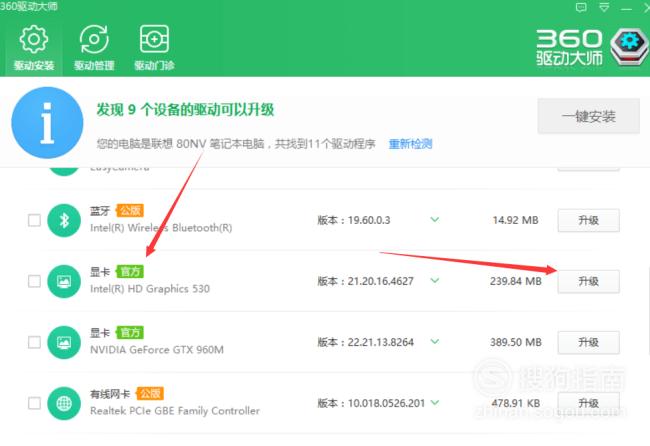Click the 公版 tag next to 蓝牙

[130, 211]
